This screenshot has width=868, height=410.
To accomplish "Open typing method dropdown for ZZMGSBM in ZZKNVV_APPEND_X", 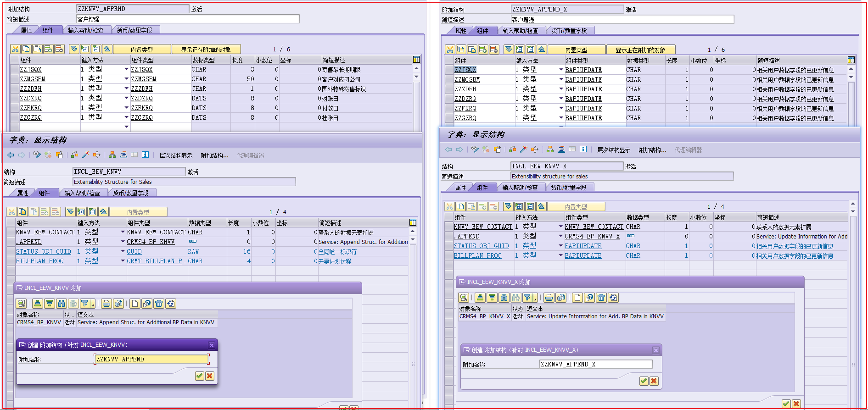I will coord(561,79).
